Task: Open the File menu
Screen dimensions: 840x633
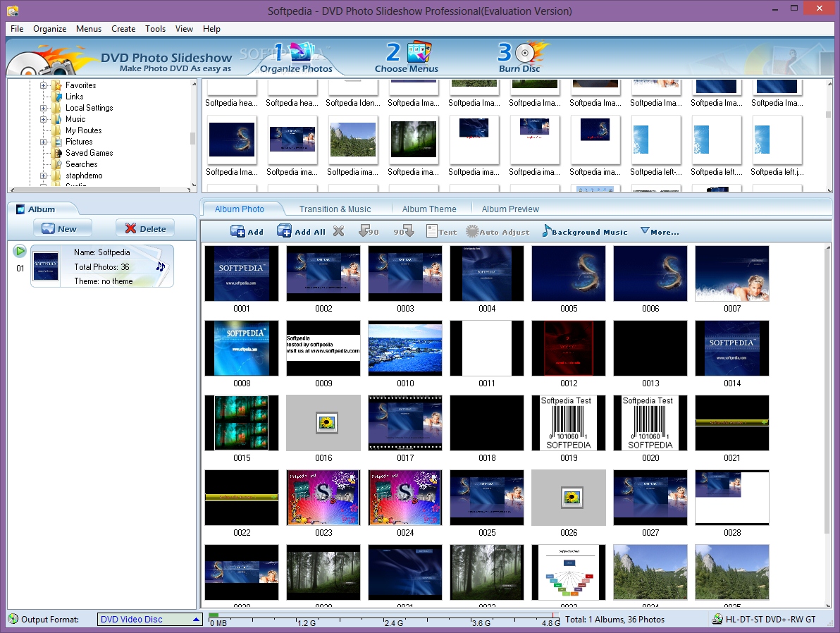Action: point(17,29)
